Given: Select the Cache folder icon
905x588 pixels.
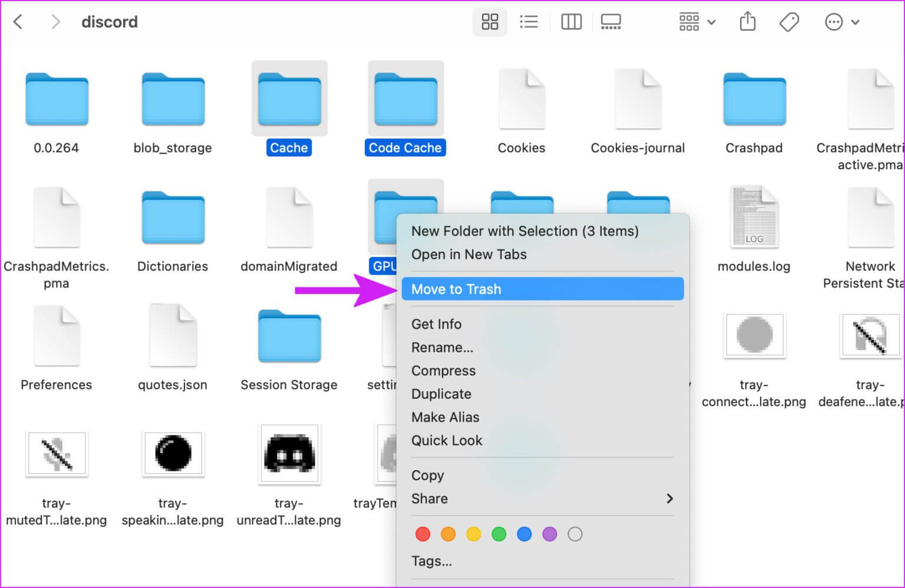Looking at the screenshot, I should click(289, 99).
